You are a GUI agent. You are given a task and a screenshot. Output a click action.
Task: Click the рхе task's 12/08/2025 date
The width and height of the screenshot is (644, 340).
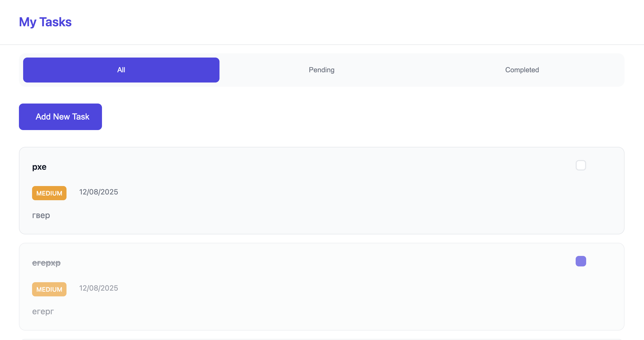click(99, 192)
